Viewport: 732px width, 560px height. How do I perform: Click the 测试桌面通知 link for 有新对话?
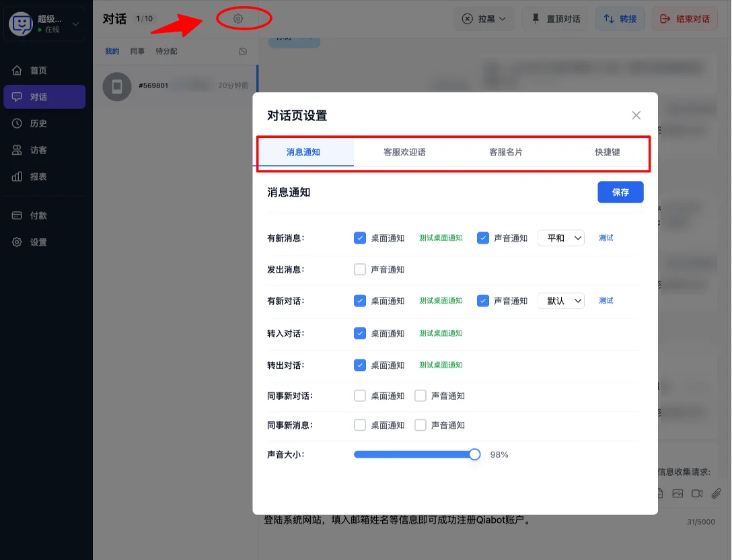coord(441,301)
